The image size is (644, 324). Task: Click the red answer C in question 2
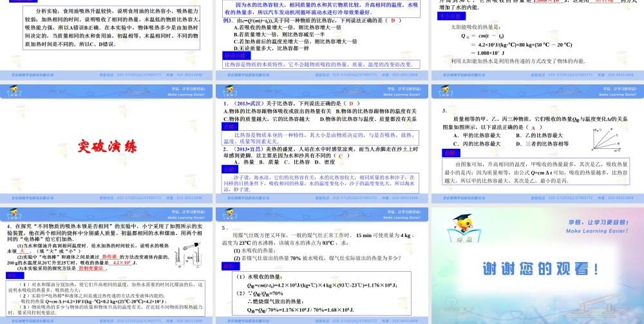pyautogui.click(x=341, y=156)
